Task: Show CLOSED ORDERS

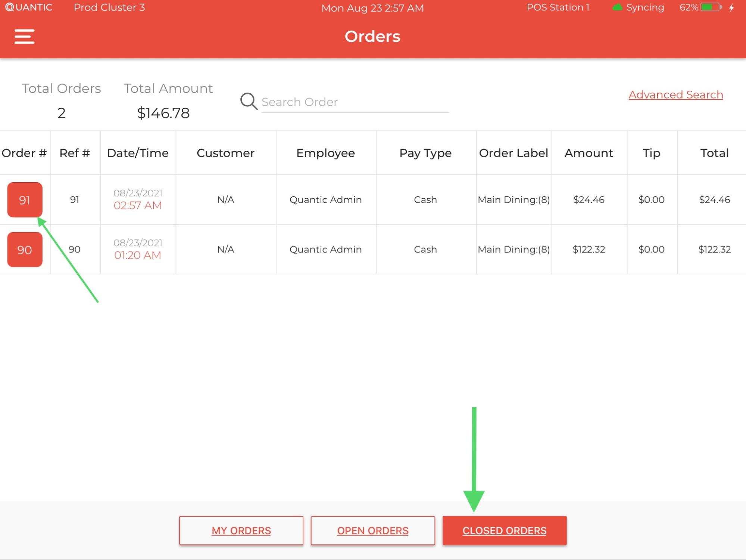Action: [x=504, y=530]
